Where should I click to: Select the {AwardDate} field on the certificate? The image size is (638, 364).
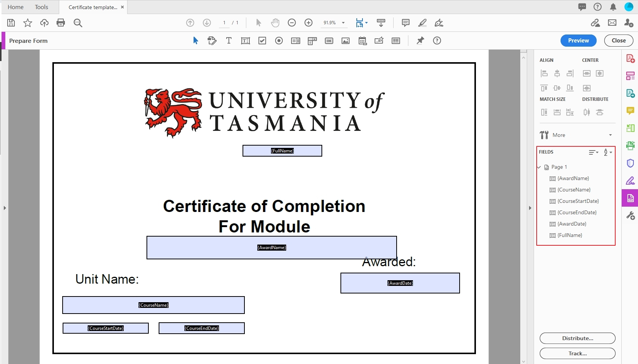pos(400,283)
